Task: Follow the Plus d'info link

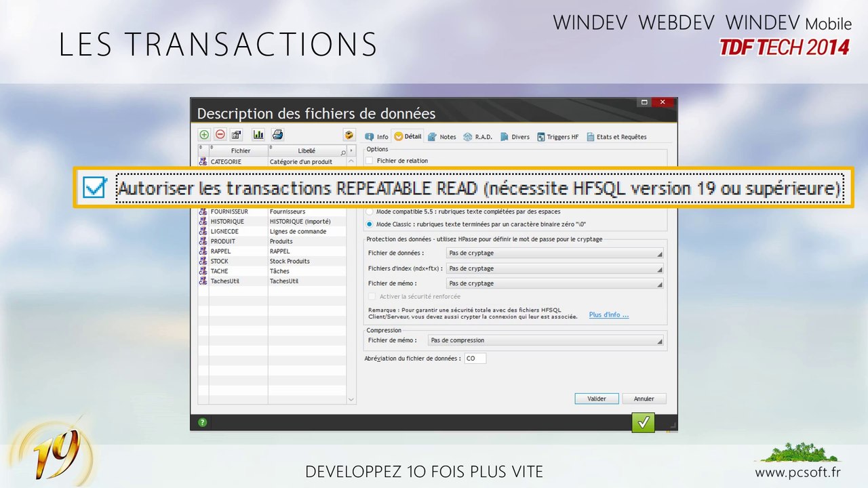Action: click(x=608, y=314)
